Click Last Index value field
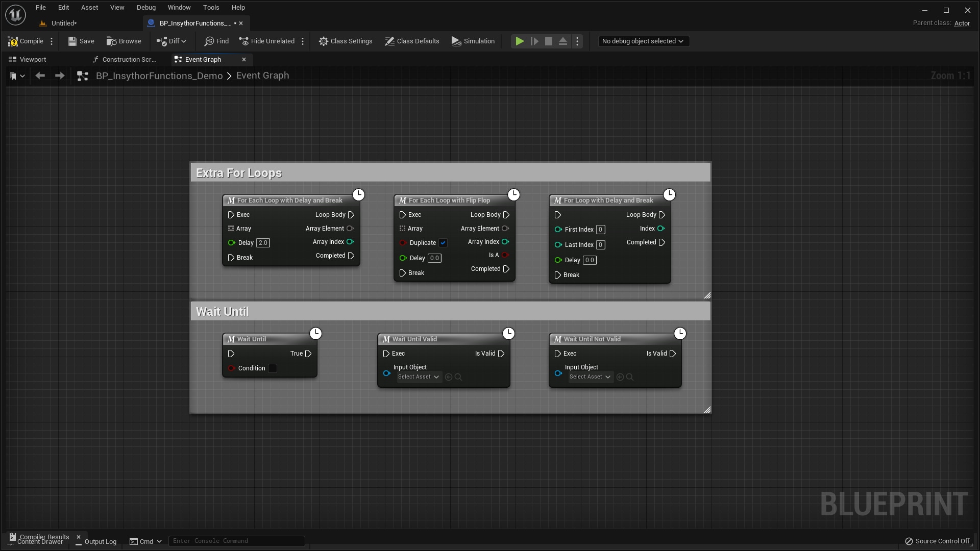 [x=601, y=245]
